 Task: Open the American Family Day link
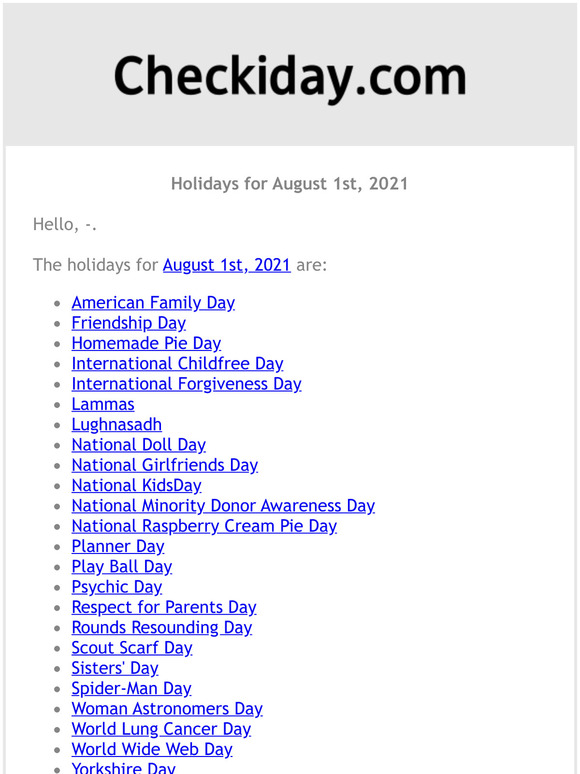point(153,303)
